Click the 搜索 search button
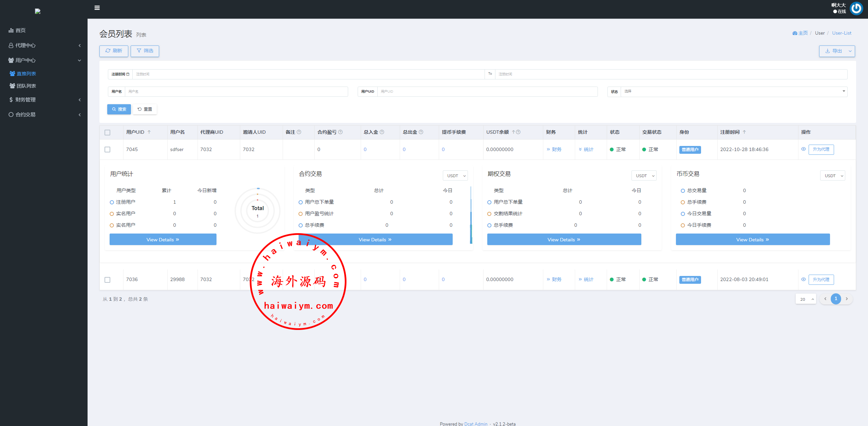This screenshot has width=868, height=426. point(119,109)
